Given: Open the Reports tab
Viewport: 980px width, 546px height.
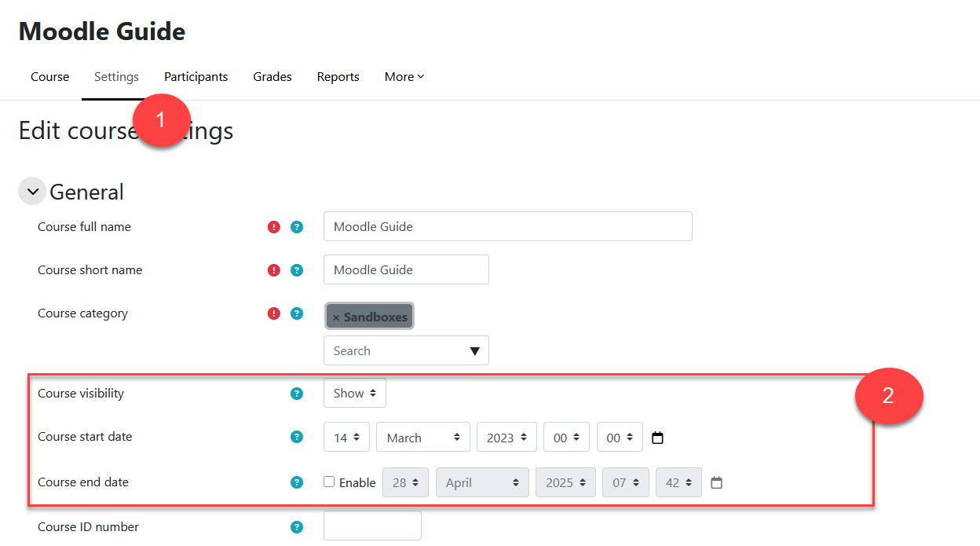Looking at the screenshot, I should tap(338, 77).
